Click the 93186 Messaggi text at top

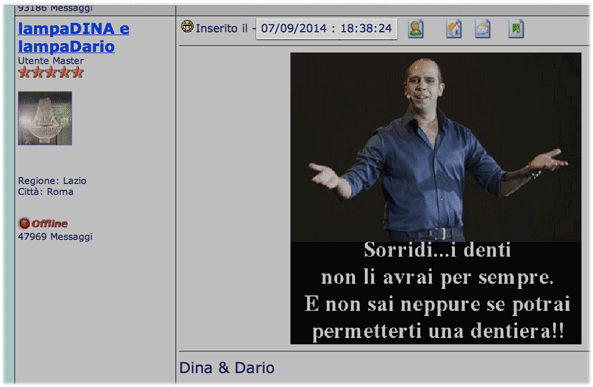point(55,8)
